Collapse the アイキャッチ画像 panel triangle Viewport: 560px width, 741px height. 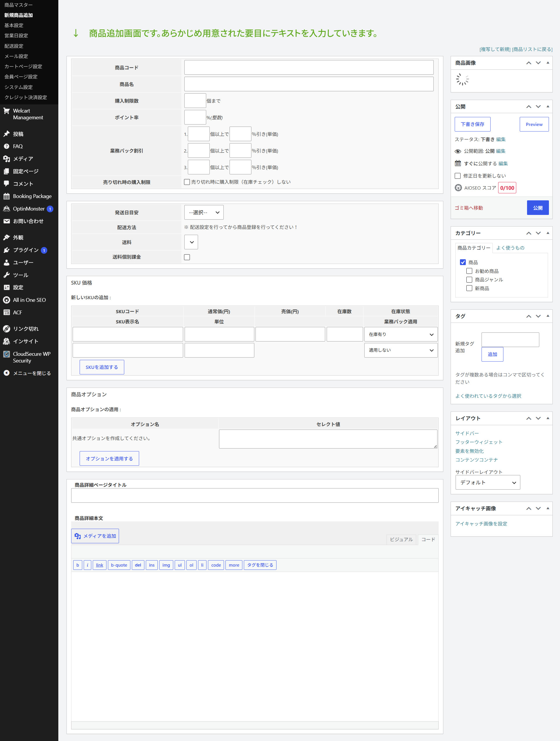pyautogui.click(x=547, y=508)
